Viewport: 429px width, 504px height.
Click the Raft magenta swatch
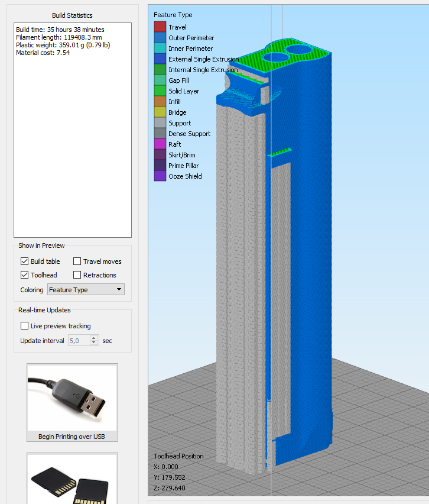(x=160, y=144)
